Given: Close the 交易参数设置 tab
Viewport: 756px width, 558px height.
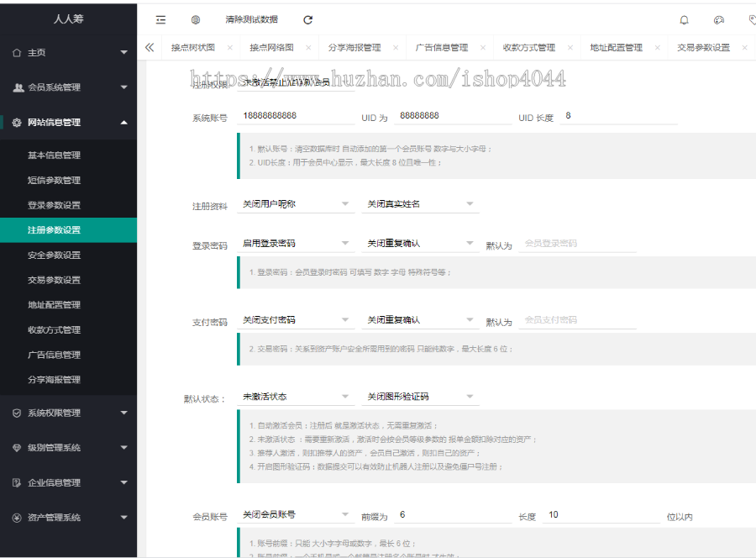Looking at the screenshot, I should (x=745, y=47).
